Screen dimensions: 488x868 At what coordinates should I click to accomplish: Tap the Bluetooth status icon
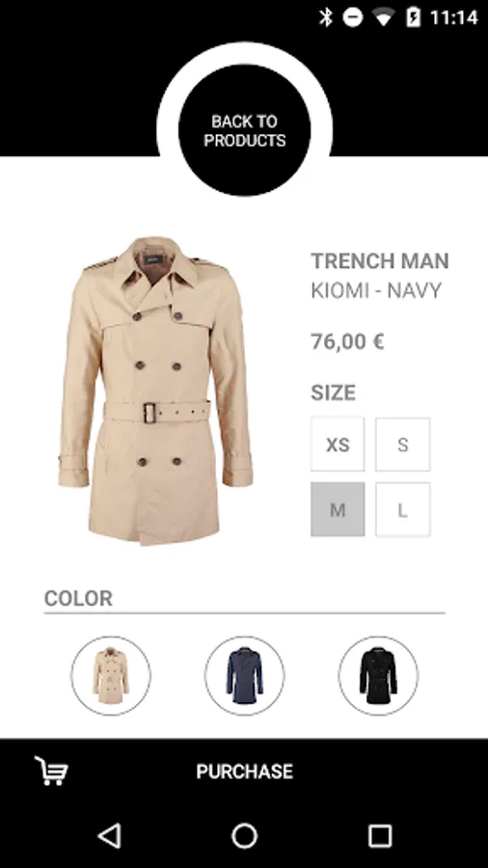pos(326,17)
